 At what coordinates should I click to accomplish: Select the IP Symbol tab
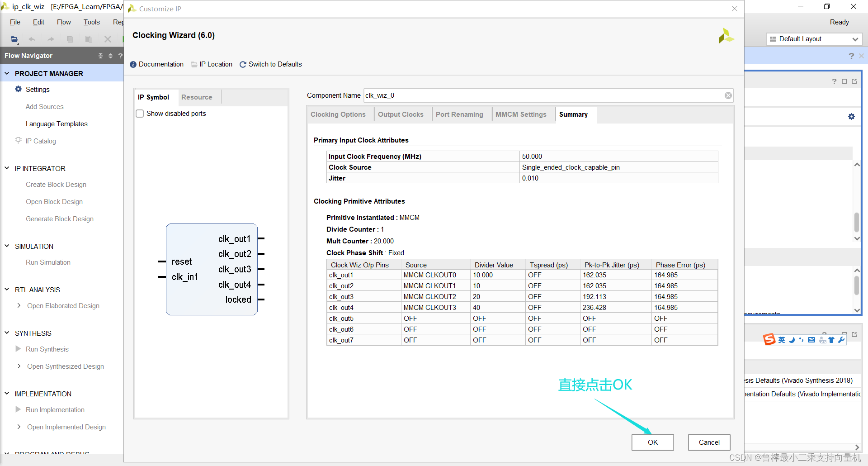[153, 97]
